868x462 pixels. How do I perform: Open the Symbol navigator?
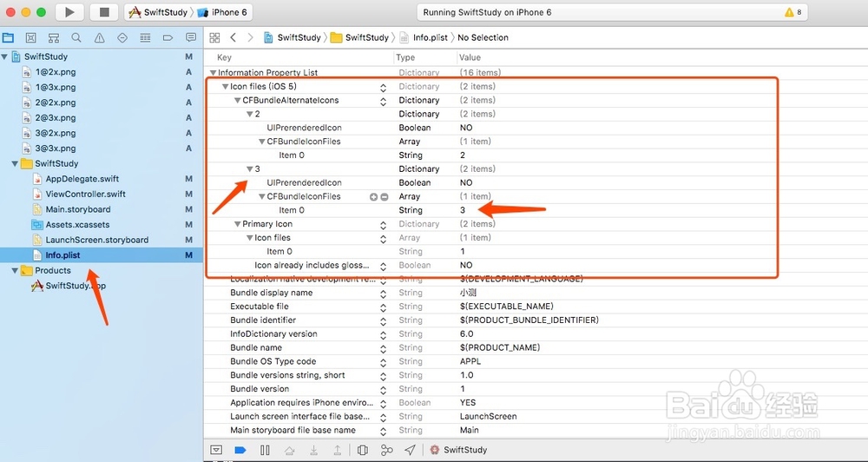coord(54,37)
